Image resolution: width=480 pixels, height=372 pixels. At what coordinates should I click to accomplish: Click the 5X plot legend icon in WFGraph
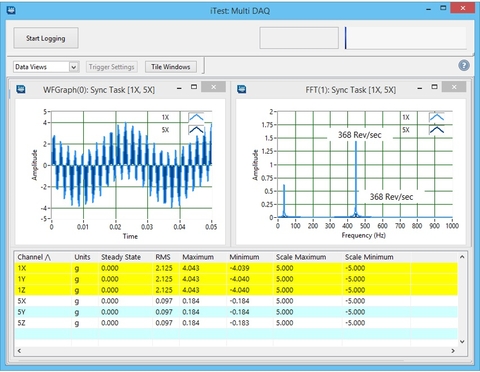click(x=196, y=130)
